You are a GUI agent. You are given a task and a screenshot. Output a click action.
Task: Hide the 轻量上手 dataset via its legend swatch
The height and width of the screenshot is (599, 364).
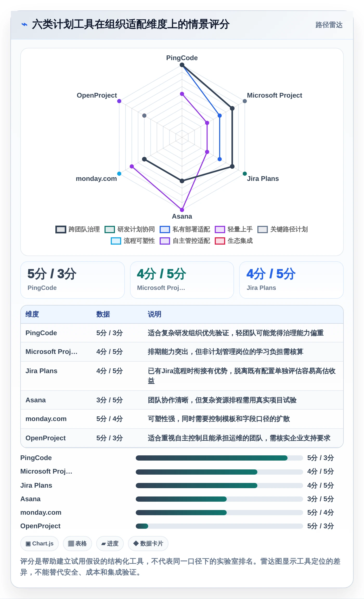click(x=220, y=230)
